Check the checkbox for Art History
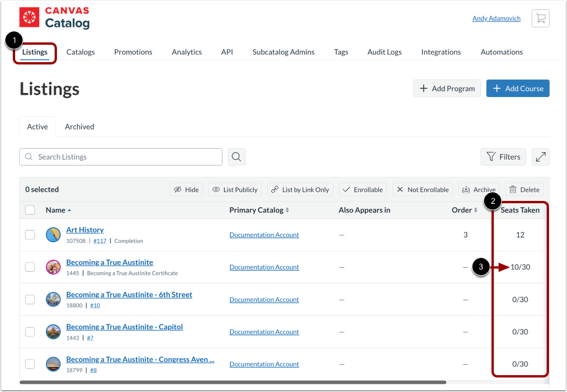This screenshot has width=567, height=392. click(x=30, y=235)
